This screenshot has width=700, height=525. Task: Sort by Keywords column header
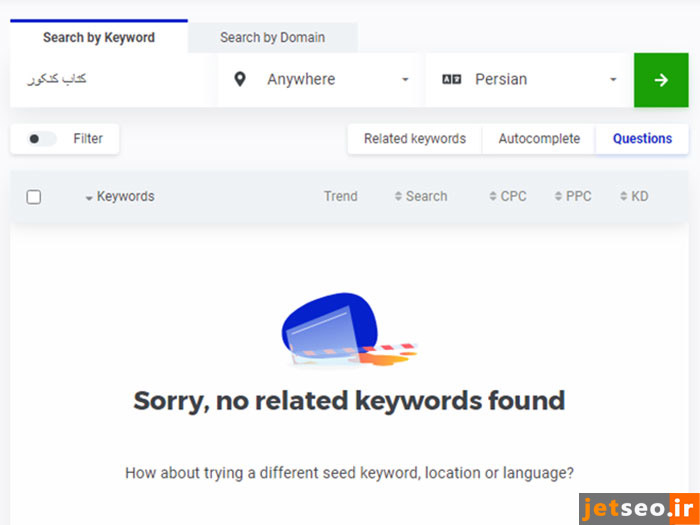click(120, 196)
